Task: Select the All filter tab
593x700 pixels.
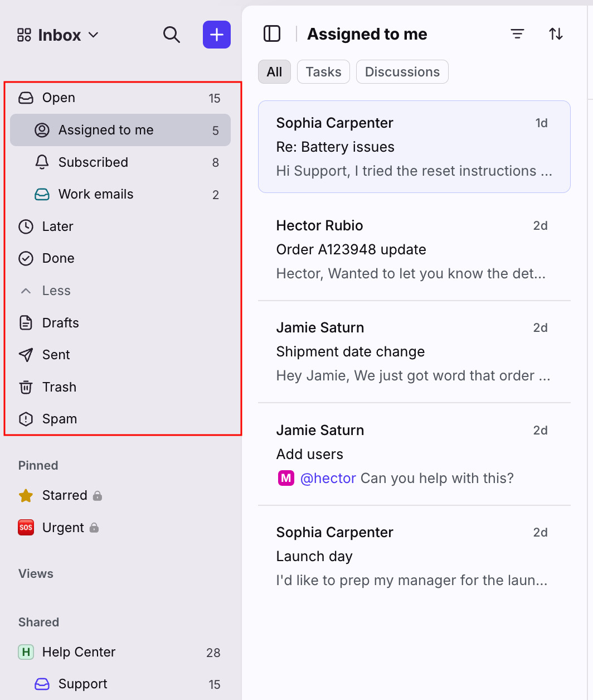Action: pos(274,72)
